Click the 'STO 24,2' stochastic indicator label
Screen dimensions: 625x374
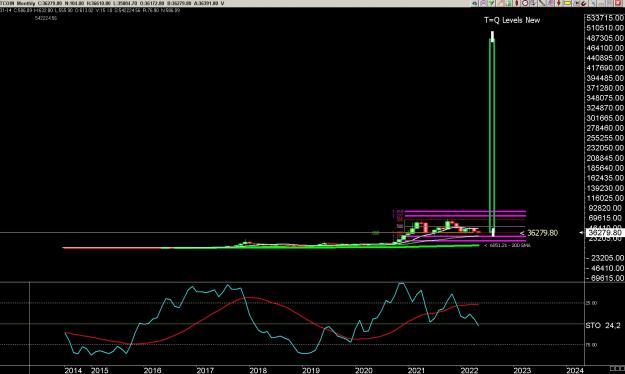[x=603, y=326]
